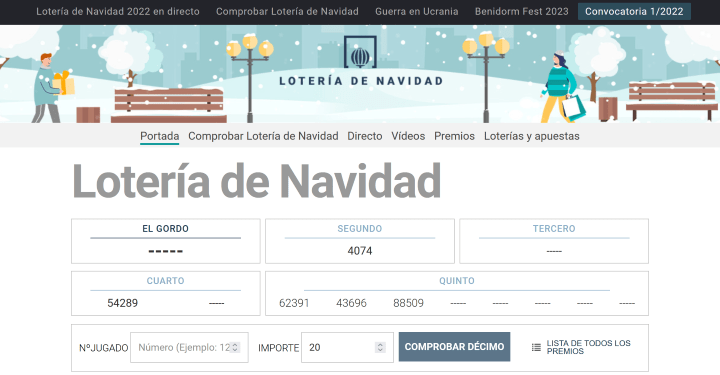Click the Segundo label
Viewport: 720px width, 375px height.
coord(360,229)
